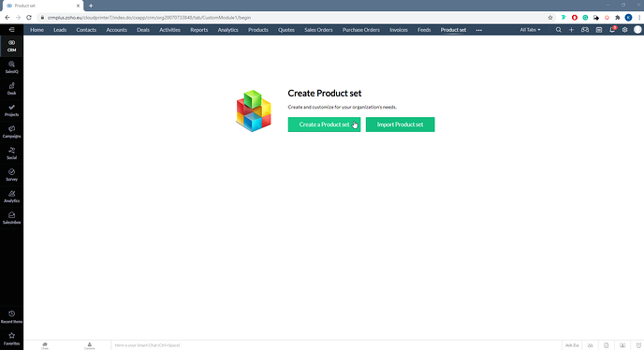Open the user profile avatar

[637, 30]
